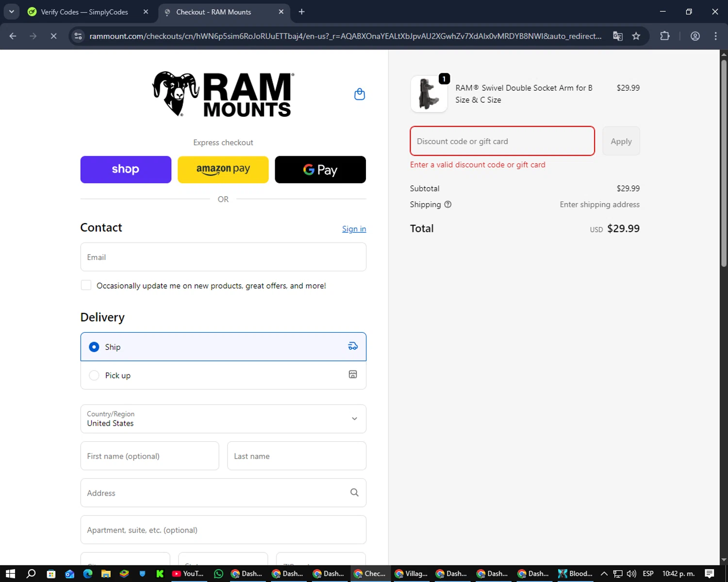
Task: Pay with Google Pay
Action: point(320,169)
